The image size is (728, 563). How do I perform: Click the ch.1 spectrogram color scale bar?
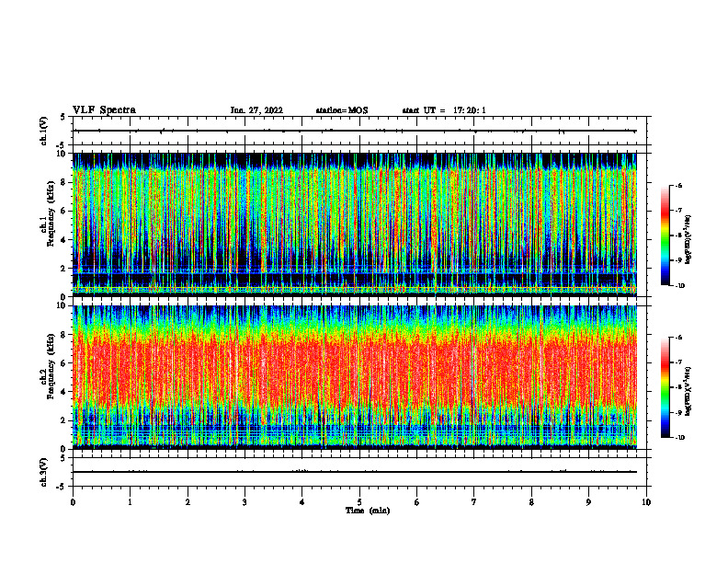[665, 236]
